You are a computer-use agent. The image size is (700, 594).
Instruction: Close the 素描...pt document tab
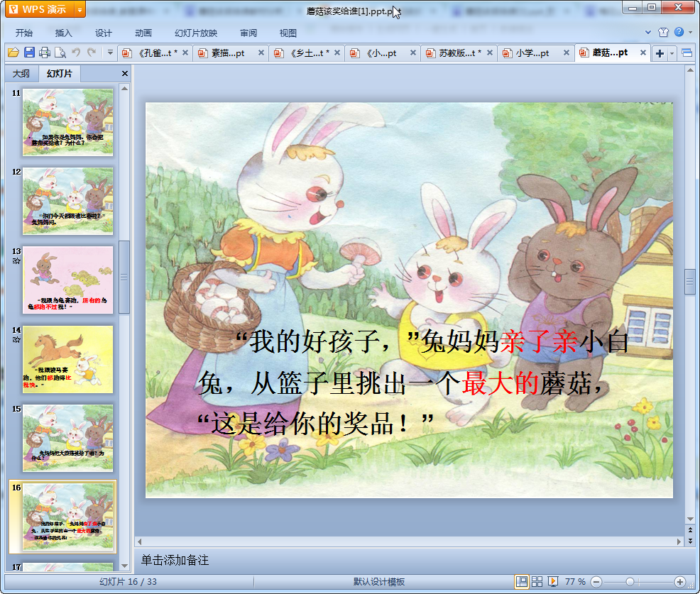(x=261, y=53)
